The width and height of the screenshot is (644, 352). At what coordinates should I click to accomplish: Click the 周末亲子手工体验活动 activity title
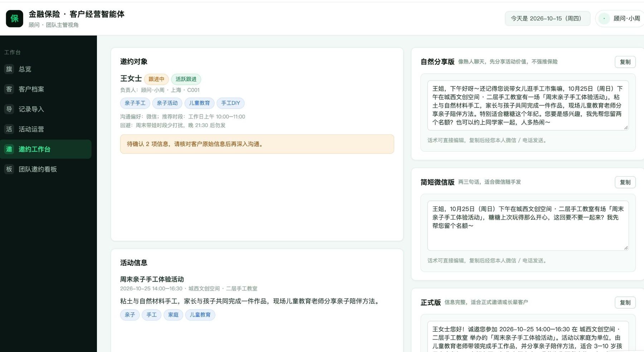pos(152,279)
